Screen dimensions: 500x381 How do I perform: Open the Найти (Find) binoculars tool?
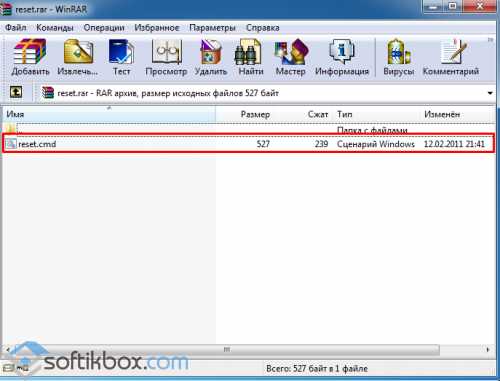coord(251,57)
